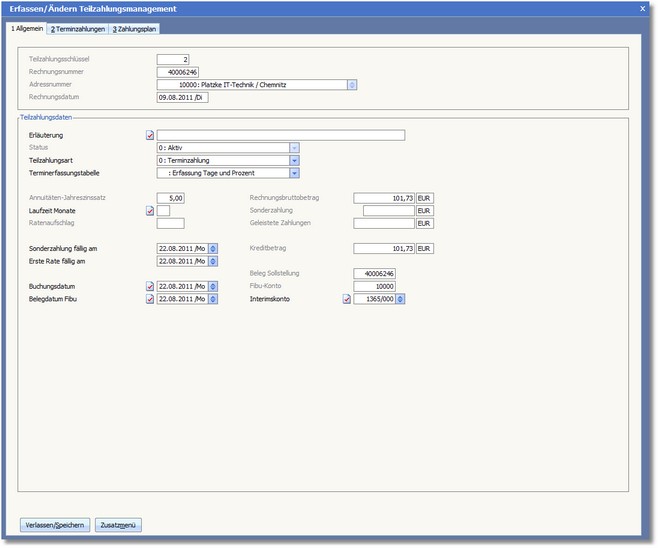
Task: Click the edit icon next to Buchungsdatum
Action: click(x=150, y=286)
